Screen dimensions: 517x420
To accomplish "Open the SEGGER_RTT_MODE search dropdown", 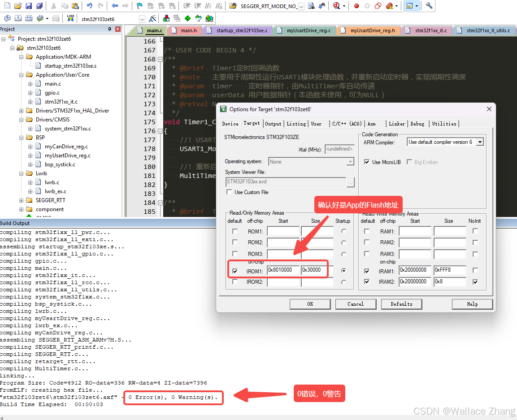I will (x=301, y=6).
